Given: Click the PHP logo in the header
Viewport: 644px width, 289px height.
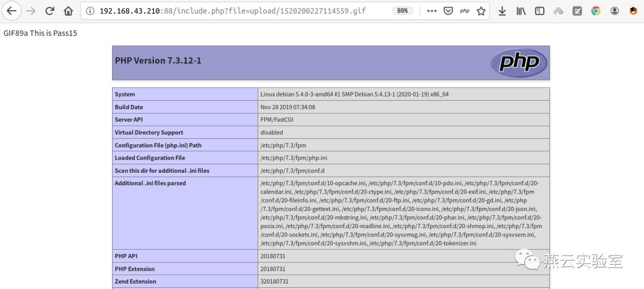Looking at the screenshot, I should coord(519,63).
